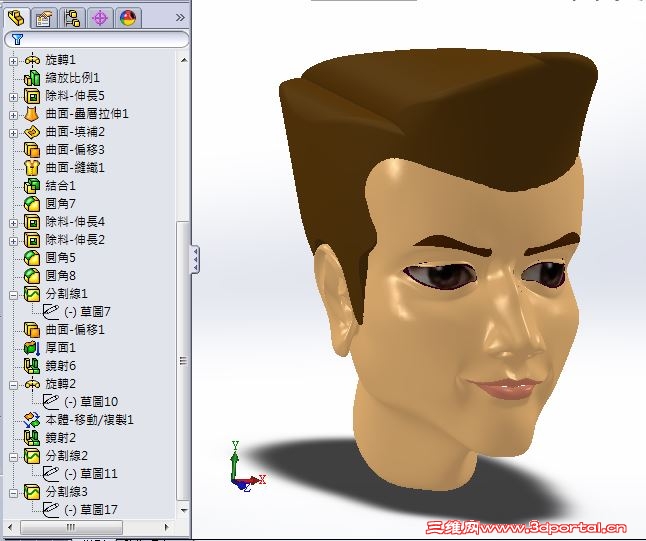Image resolution: width=646 pixels, height=541 pixels.
Task: Select the 分割線1 split line icon
Action: point(32,294)
